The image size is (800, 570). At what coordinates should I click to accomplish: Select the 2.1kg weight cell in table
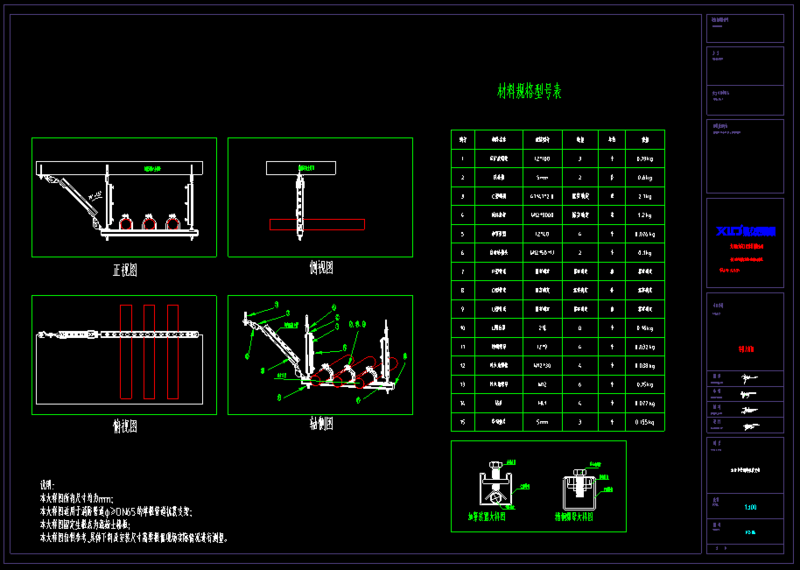[x=645, y=196]
